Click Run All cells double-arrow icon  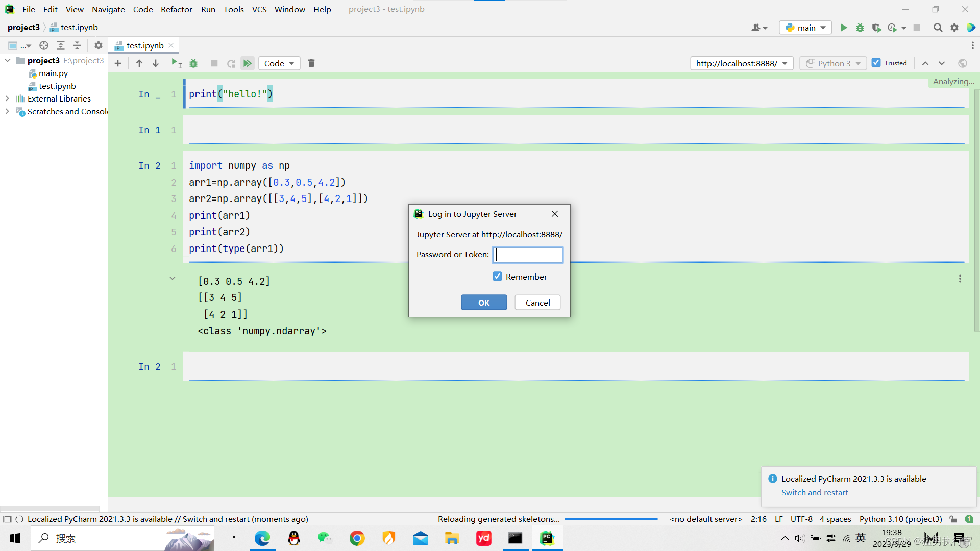tap(248, 63)
